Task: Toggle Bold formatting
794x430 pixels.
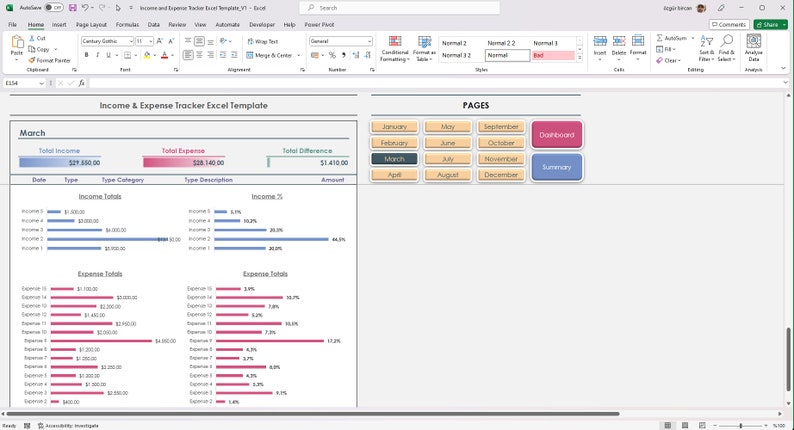Action: (87, 55)
